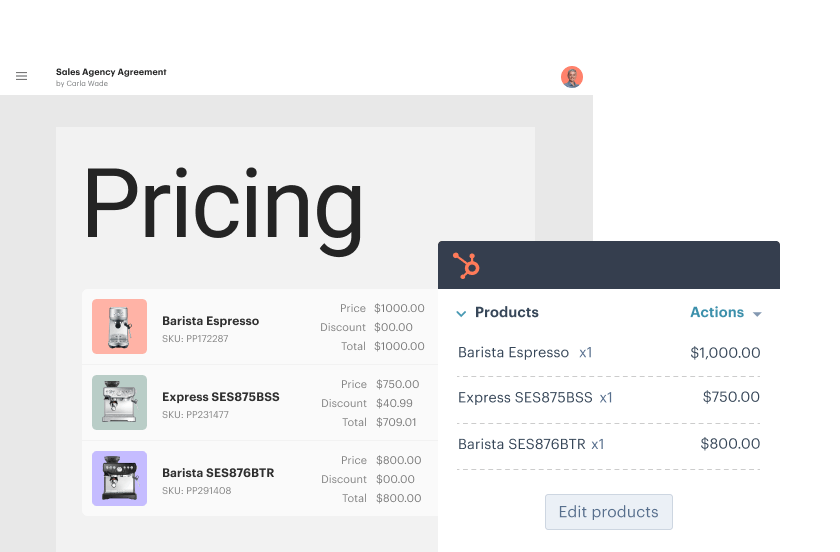Click the Edit products button
The height and width of the screenshot is (552, 840).
click(x=609, y=512)
